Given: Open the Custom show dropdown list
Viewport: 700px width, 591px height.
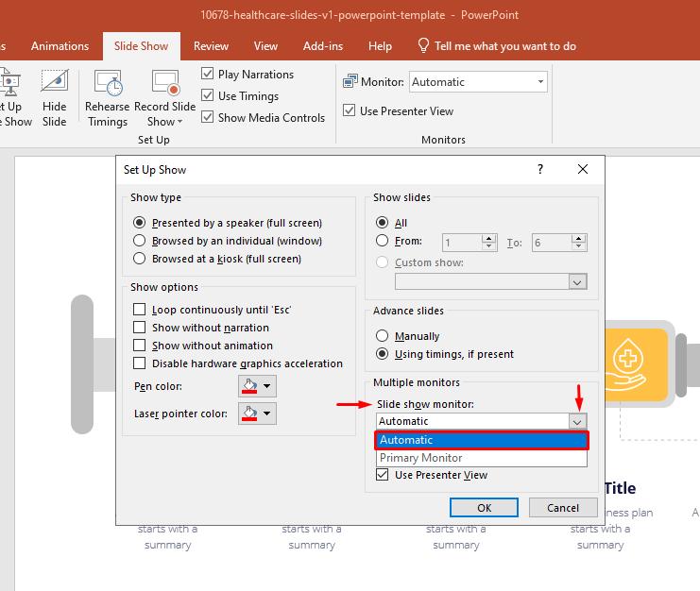Looking at the screenshot, I should click(x=578, y=282).
